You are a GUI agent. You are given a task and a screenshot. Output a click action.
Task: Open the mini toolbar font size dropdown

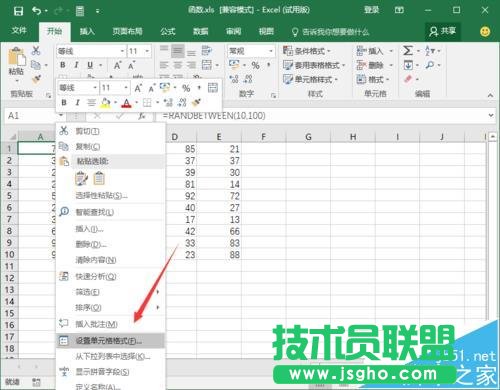126,88
